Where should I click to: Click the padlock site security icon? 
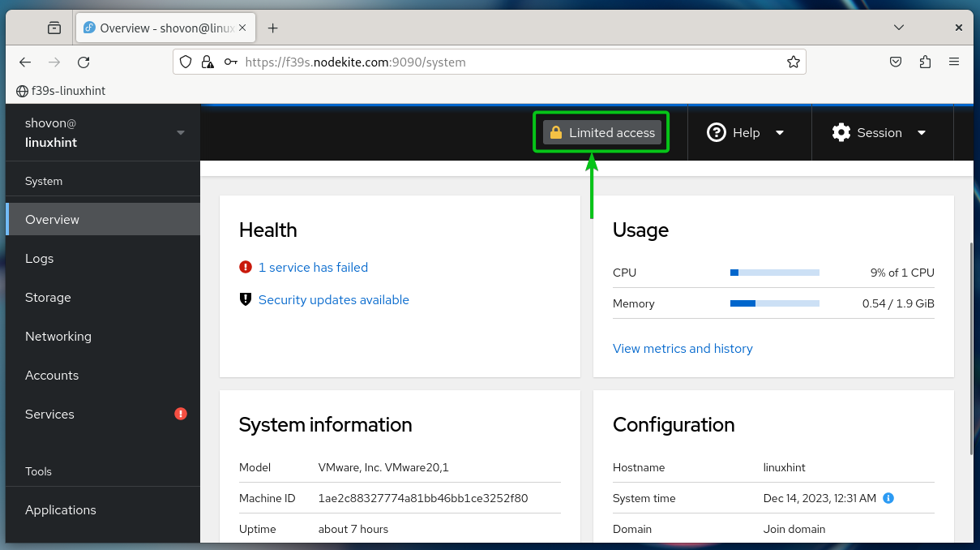[208, 62]
